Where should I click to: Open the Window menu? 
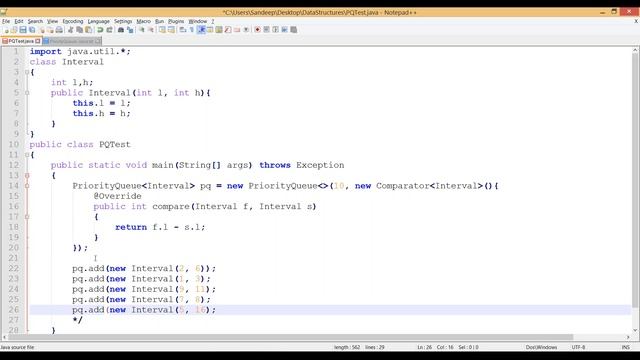click(198, 21)
